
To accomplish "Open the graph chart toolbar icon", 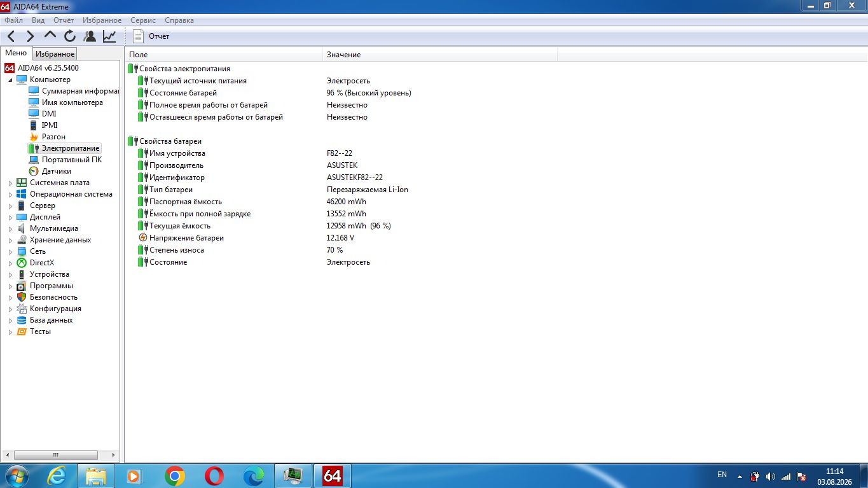I will point(109,36).
